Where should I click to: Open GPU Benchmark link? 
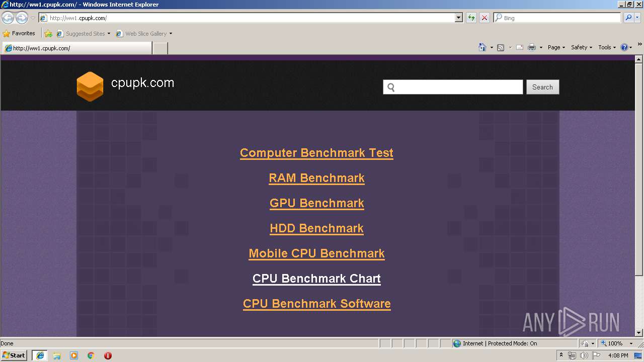(x=316, y=203)
